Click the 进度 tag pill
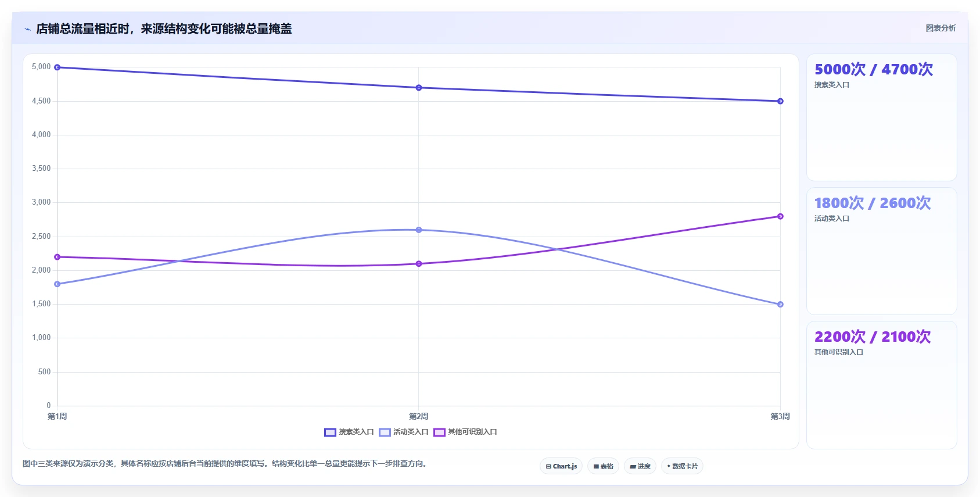Viewport: 980px width, 497px height. coord(640,466)
